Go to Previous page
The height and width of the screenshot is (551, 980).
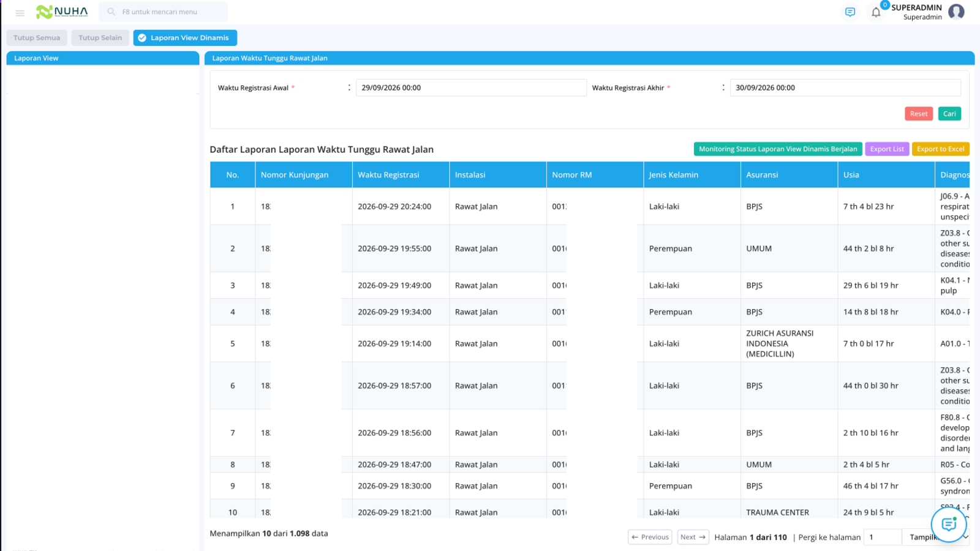pos(650,537)
